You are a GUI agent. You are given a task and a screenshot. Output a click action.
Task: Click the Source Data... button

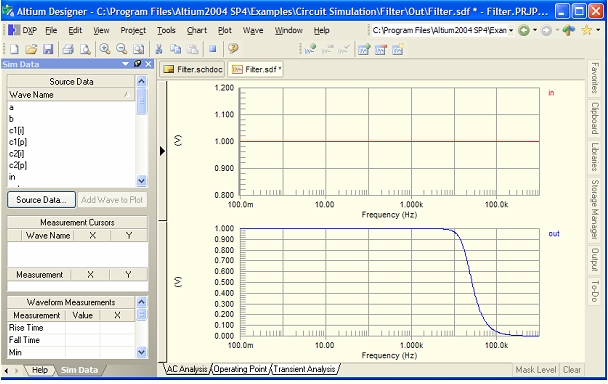point(41,200)
